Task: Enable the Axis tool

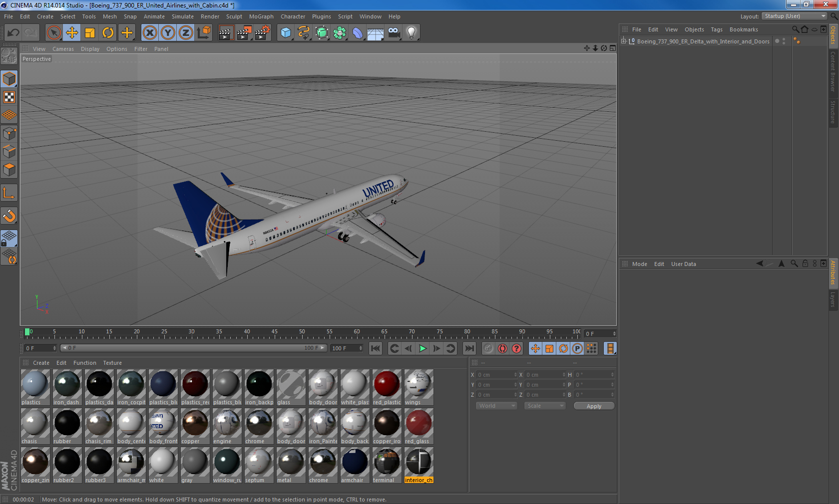Action: click(9, 193)
